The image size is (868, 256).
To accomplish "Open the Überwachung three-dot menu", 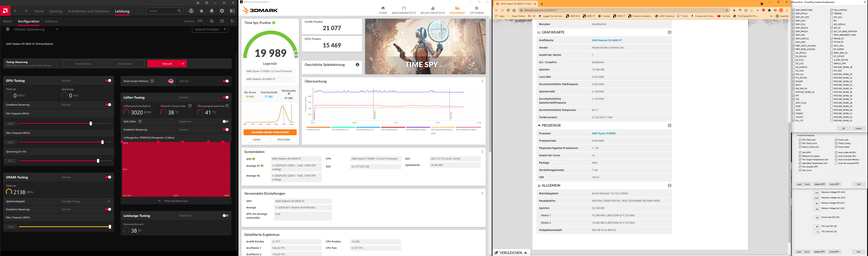I will click(x=482, y=81).
